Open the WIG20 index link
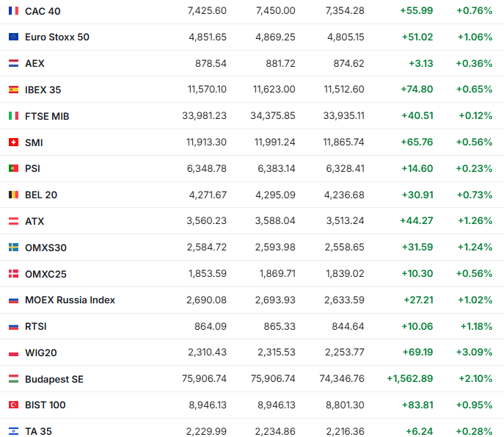 point(41,353)
